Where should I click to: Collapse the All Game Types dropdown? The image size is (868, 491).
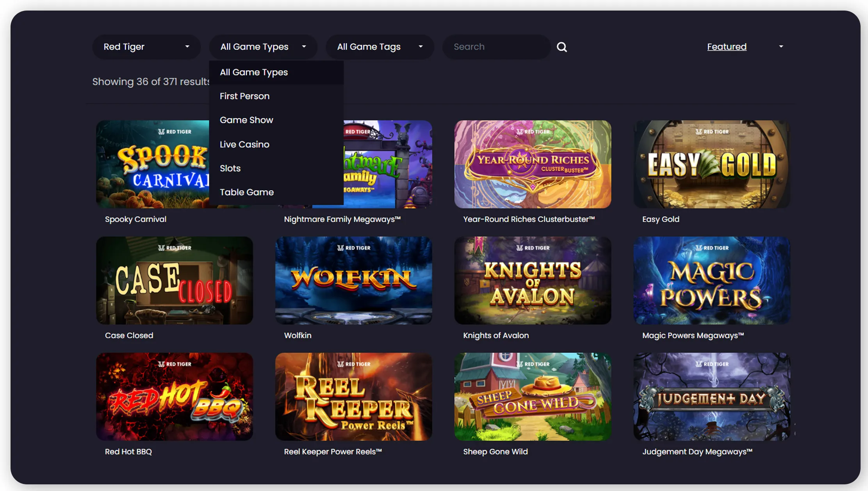263,47
